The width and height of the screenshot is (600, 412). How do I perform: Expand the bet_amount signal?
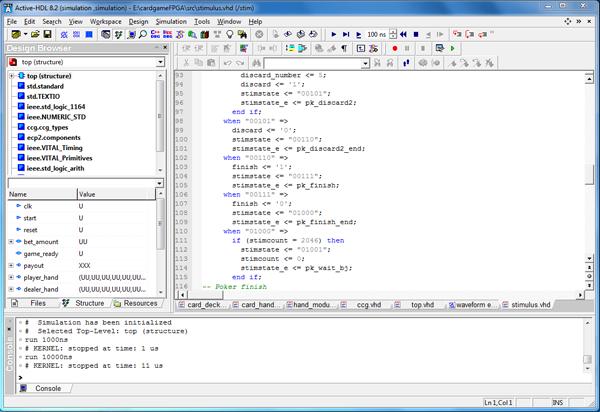pyautogui.click(x=10, y=242)
